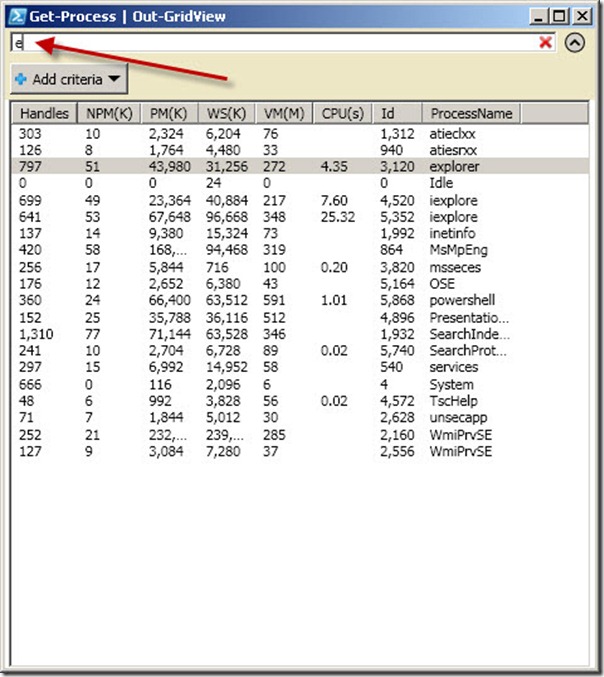Select the msseces process row
This screenshot has height=677, width=604.
pos(300,267)
